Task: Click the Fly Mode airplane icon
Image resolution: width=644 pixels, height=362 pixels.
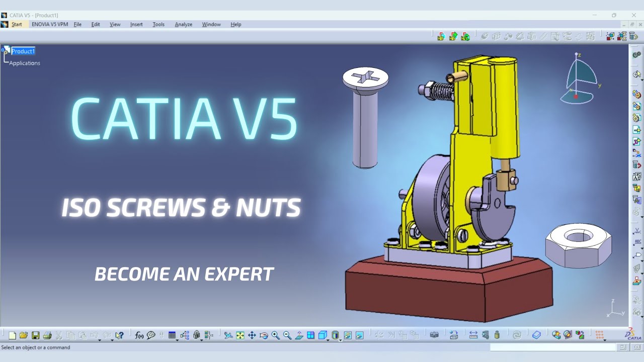Action: tap(228, 335)
